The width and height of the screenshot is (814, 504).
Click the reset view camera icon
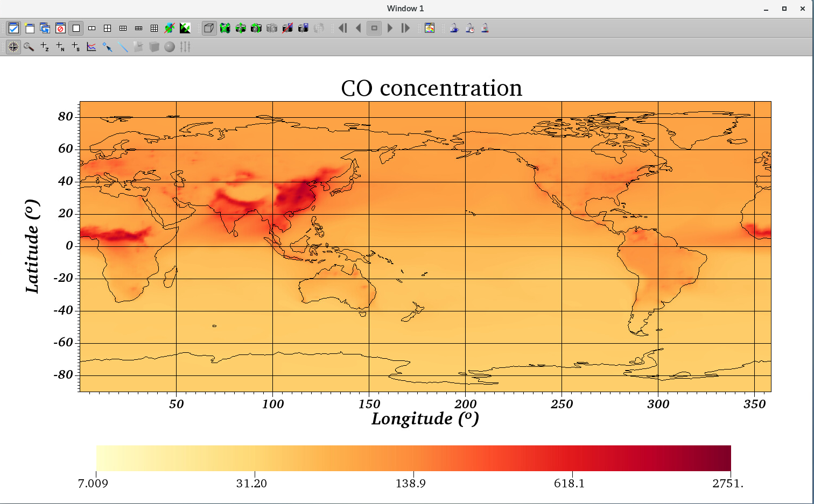point(225,28)
